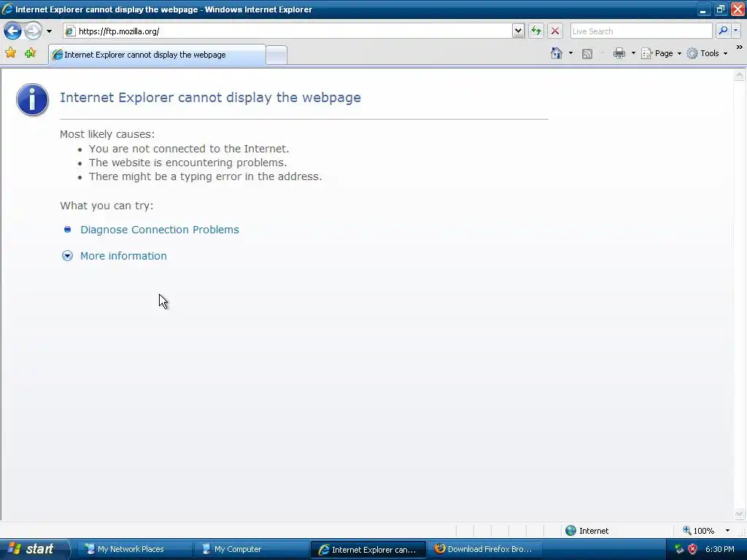Open the recent pages dropdown arrow
The image size is (747, 560).
pos(49,31)
